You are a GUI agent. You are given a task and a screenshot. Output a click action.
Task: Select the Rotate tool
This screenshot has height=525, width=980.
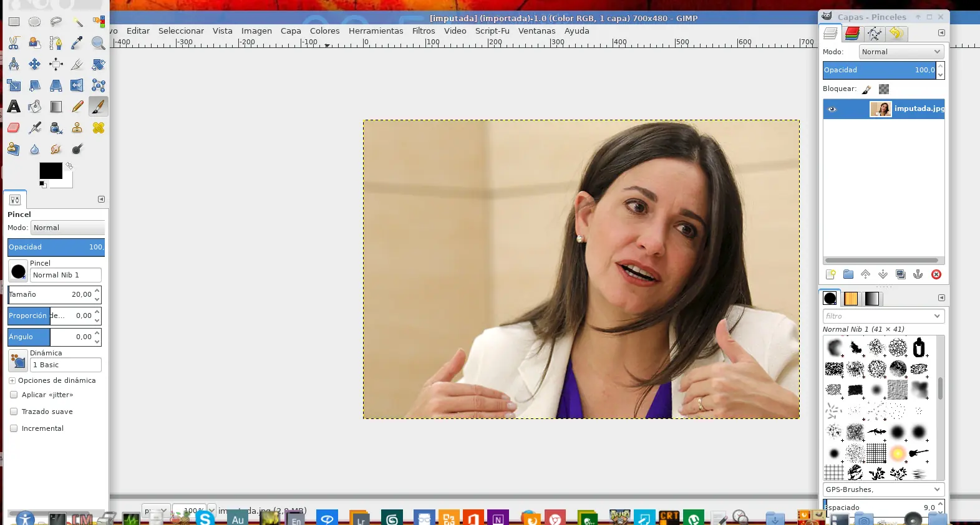point(99,64)
